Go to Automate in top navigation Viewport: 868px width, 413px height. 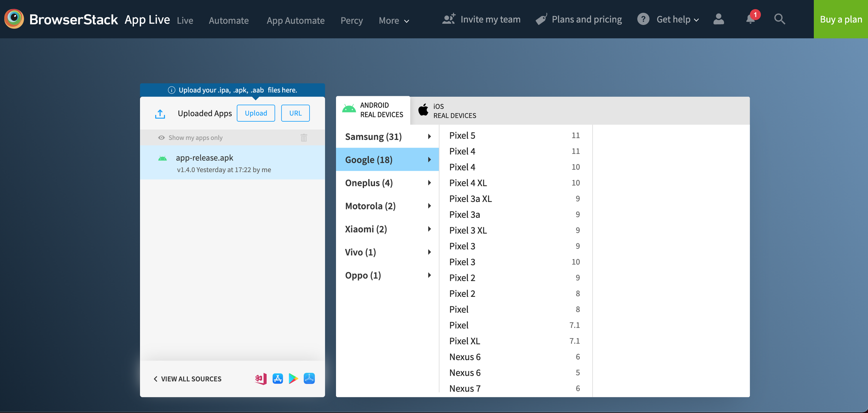(229, 20)
